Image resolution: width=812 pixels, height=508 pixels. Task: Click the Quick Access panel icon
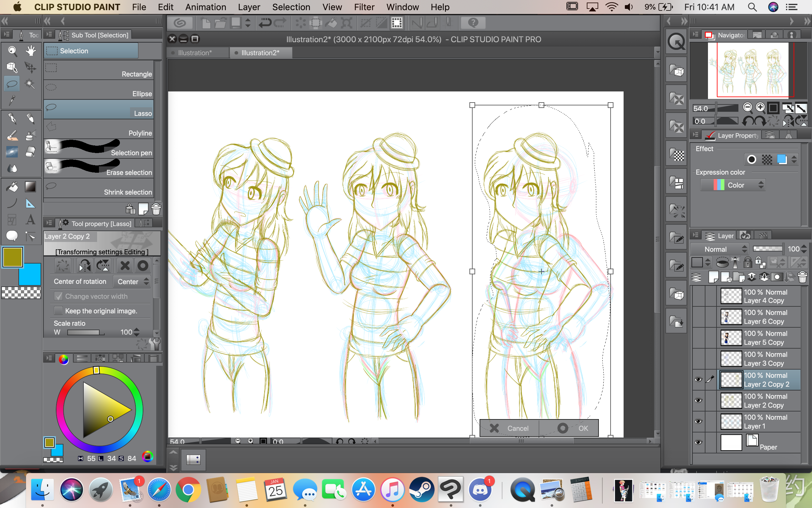[677, 42]
